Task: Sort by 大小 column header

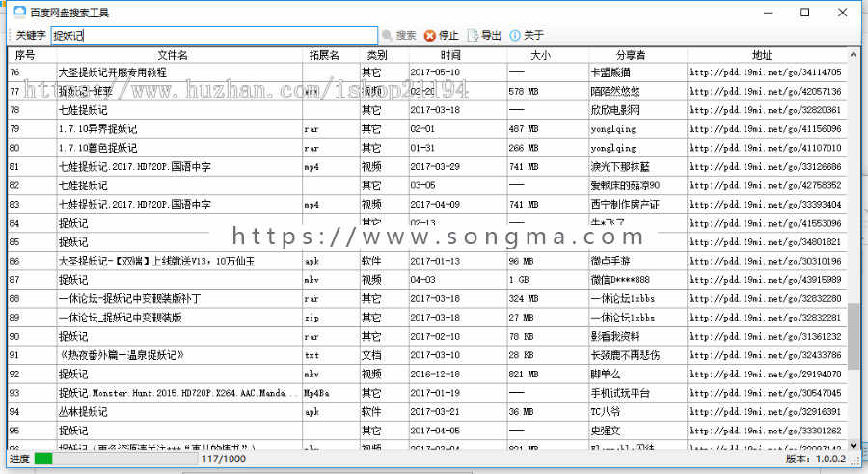Action: (540, 55)
